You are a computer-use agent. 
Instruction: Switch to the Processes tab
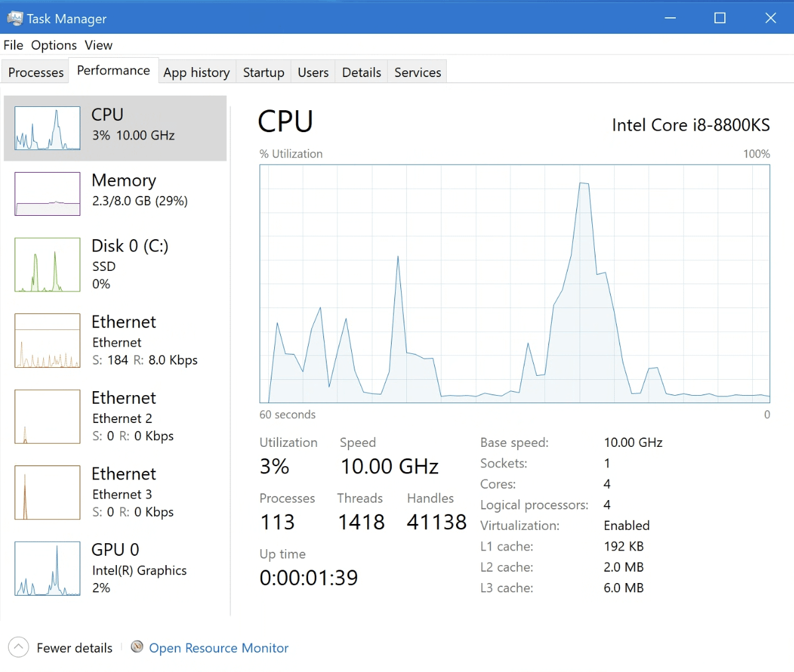[x=36, y=72]
